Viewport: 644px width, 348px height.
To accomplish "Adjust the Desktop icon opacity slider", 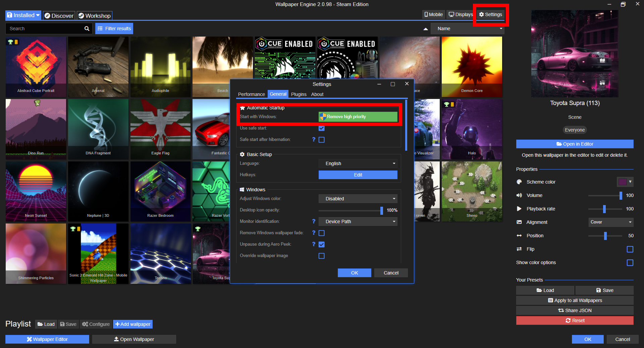I will click(x=350, y=210).
